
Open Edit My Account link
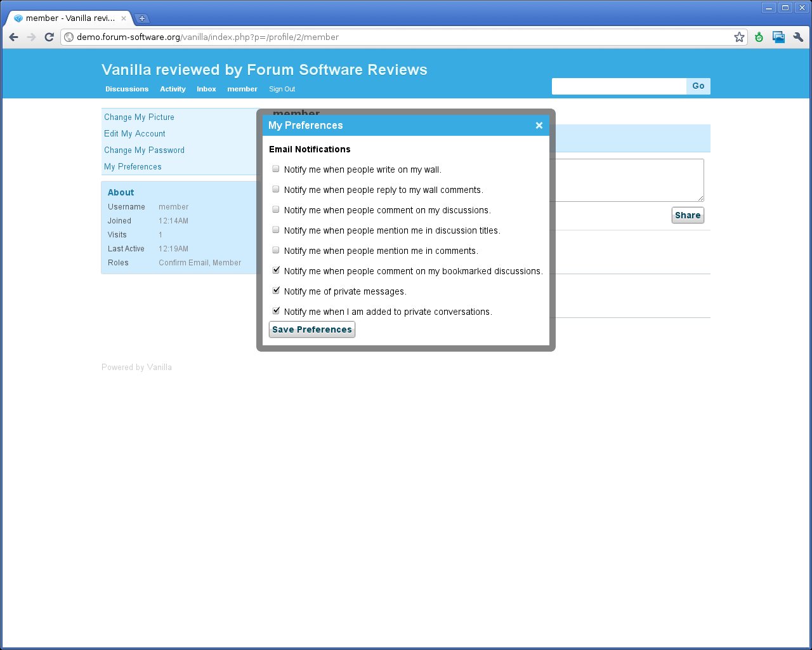pos(134,133)
